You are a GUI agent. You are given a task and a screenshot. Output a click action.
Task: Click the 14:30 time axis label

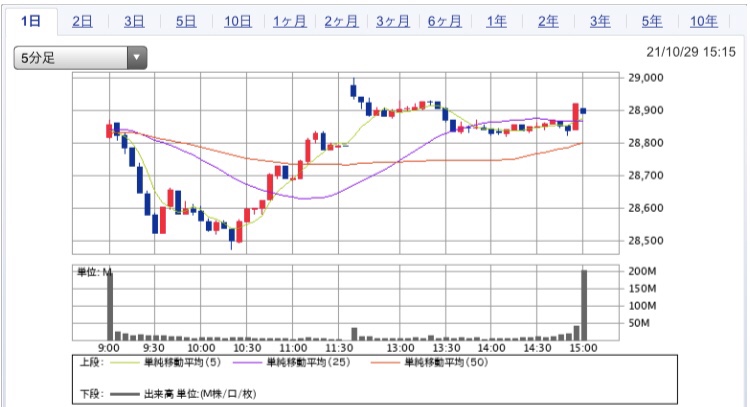537,348
